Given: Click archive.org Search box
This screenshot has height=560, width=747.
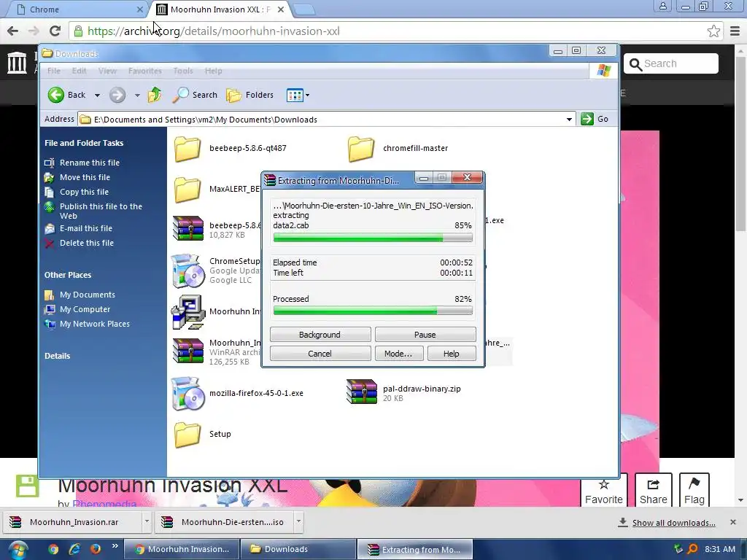Looking at the screenshot, I should pyautogui.click(x=671, y=63).
